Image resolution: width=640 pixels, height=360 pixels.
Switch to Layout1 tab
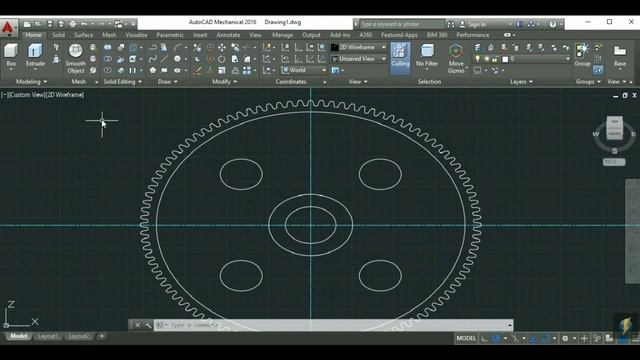click(48, 336)
